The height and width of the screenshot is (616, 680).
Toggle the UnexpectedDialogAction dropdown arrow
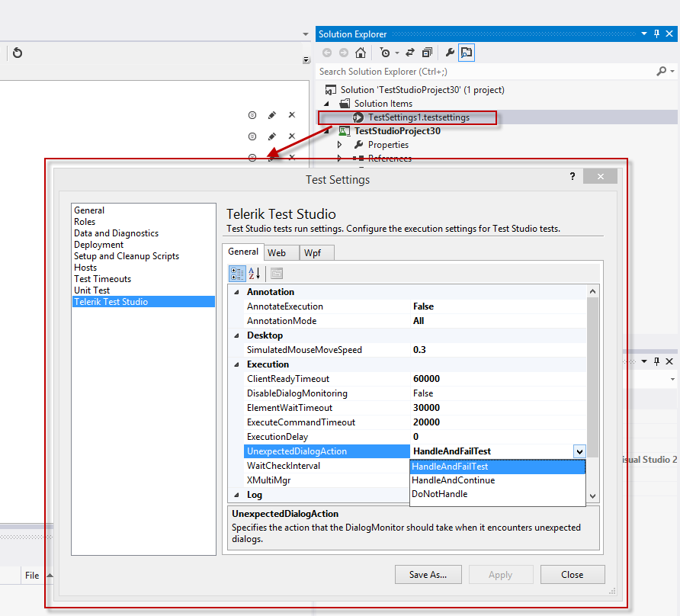tap(579, 451)
